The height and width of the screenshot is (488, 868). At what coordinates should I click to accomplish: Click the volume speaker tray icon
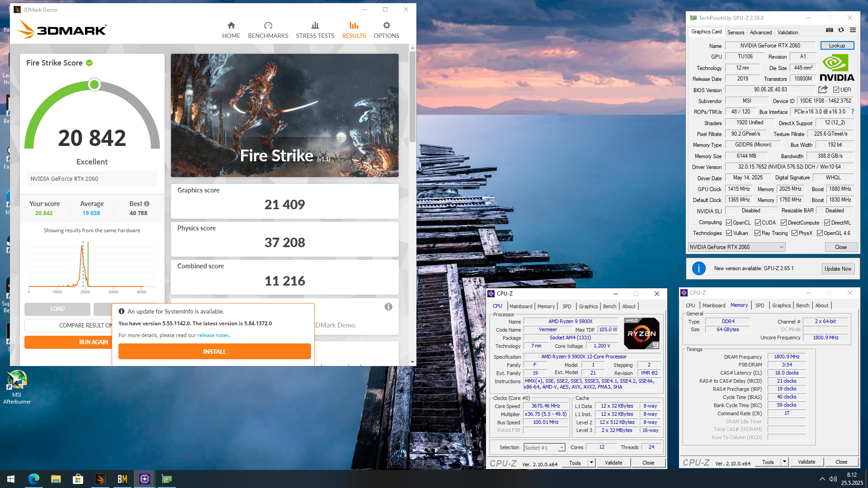click(x=833, y=479)
